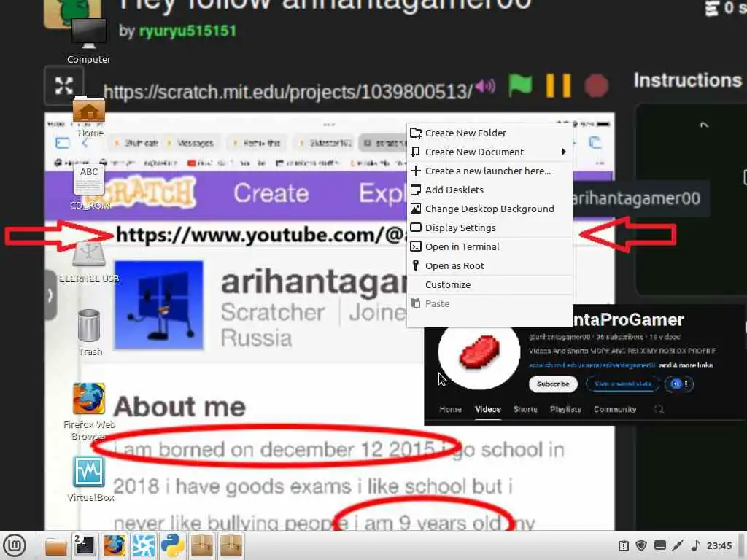Screen dimensions: 747x560
Task: Select Create a new launcher here...
Action: (489, 171)
